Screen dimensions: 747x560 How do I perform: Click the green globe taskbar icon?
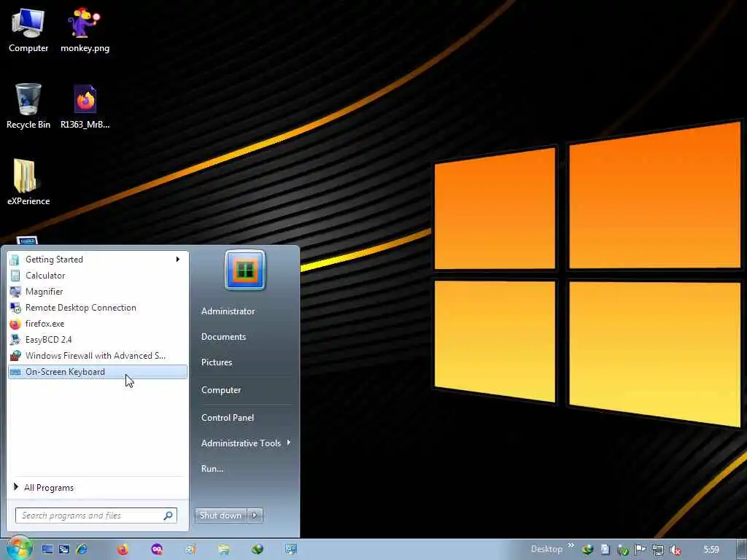coord(258,550)
